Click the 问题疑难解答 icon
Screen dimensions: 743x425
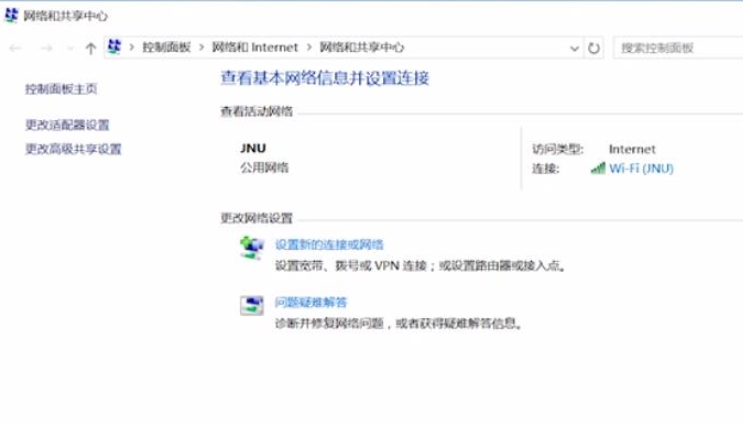pos(250,306)
